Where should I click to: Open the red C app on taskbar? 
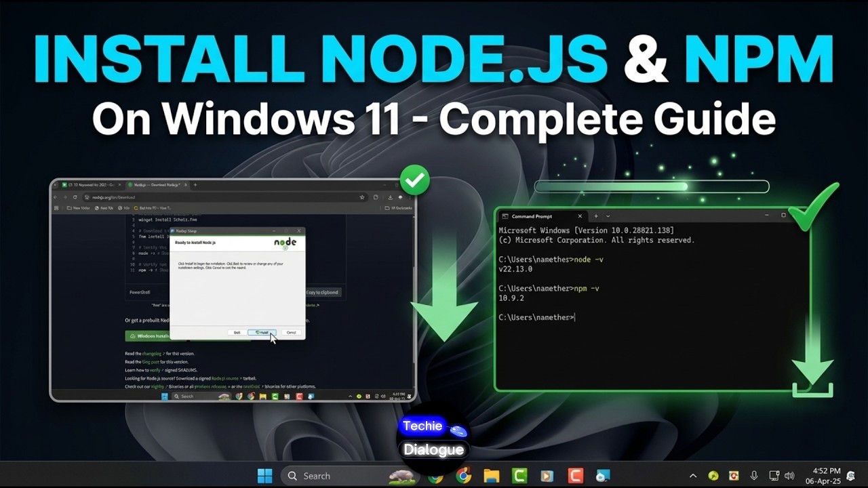click(x=576, y=476)
